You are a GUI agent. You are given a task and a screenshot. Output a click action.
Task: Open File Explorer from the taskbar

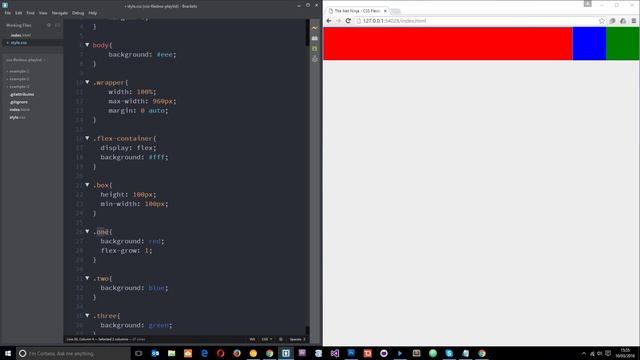(171, 353)
